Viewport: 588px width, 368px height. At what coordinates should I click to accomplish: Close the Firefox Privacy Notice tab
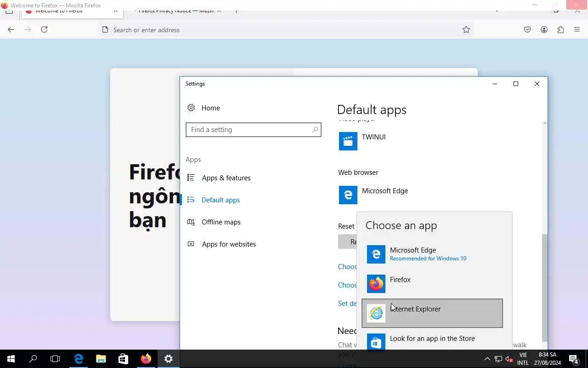[219, 10]
